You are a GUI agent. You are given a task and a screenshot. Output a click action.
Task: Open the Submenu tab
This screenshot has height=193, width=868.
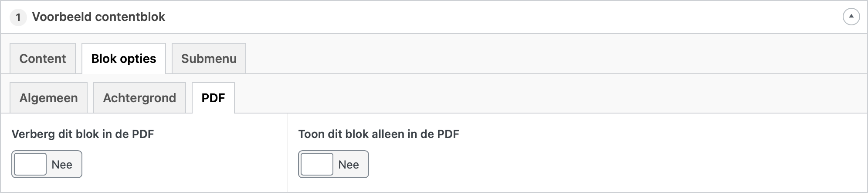(x=209, y=59)
